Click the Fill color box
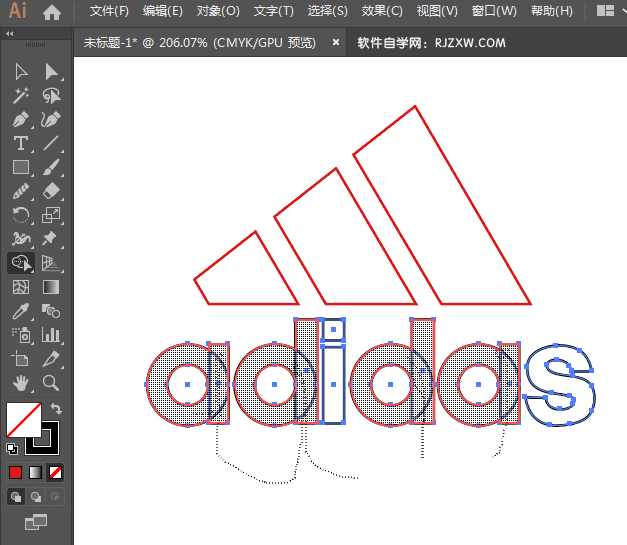Screen dimensions: 627x545 24,420
